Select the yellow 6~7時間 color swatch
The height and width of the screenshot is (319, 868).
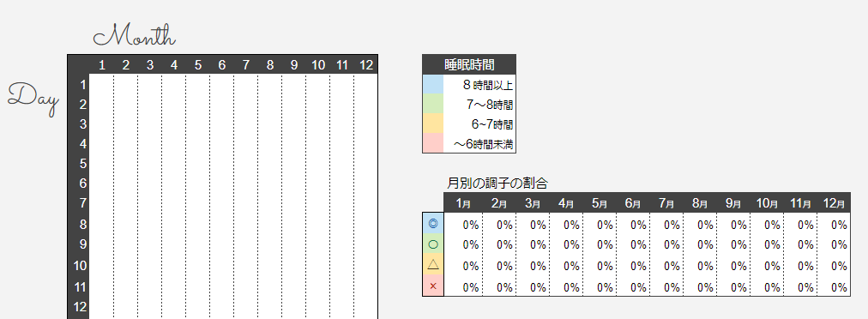tap(433, 123)
